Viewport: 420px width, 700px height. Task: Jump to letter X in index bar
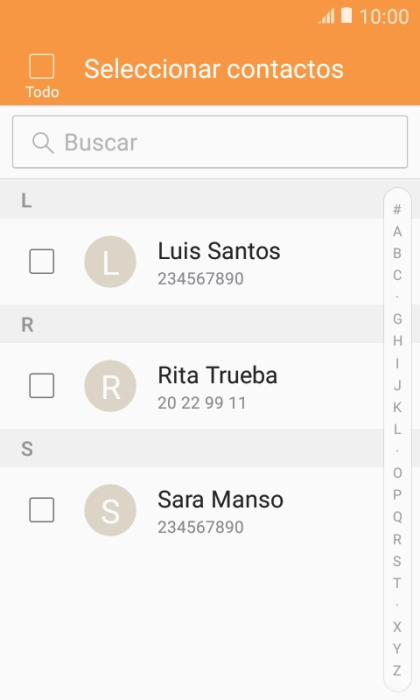tap(397, 627)
